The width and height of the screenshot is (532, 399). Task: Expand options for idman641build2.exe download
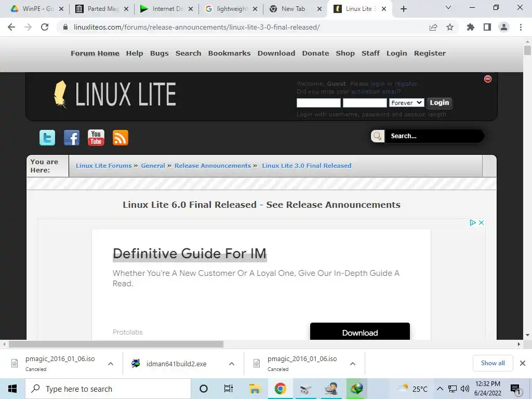[x=232, y=364]
